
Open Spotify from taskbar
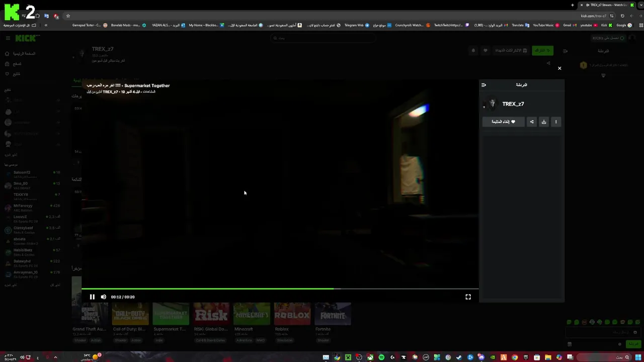pos(381,357)
